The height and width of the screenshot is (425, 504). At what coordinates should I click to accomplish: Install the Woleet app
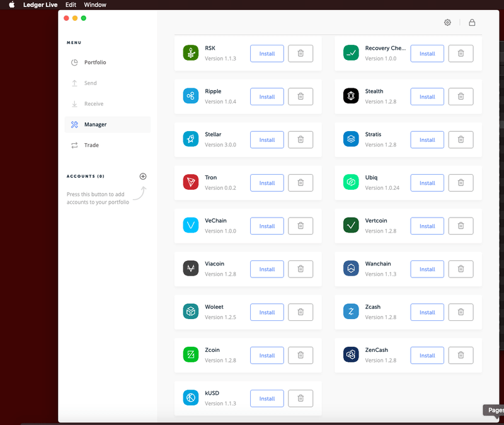click(267, 311)
